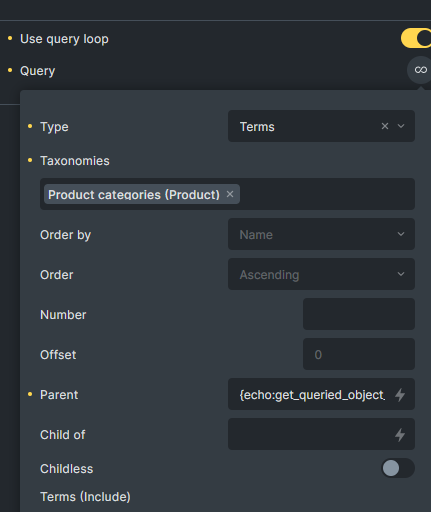Image resolution: width=431 pixels, height=512 pixels.
Task: Open dynamic data for Parent field
Action: [x=400, y=395]
